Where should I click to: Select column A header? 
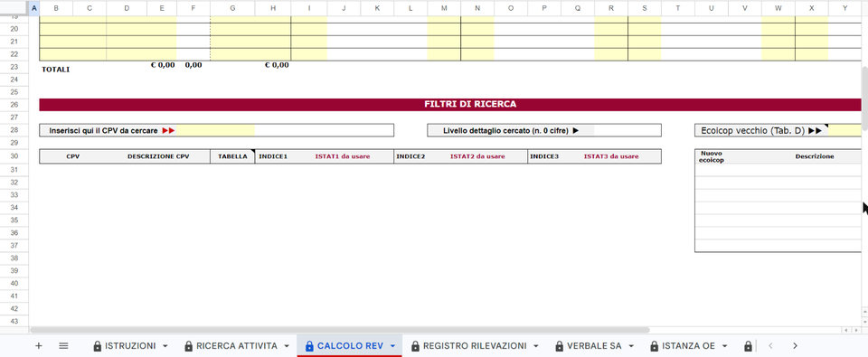click(x=34, y=8)
